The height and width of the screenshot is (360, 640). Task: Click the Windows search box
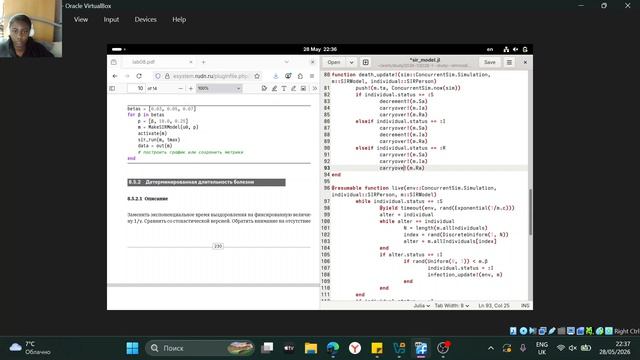pos(200,348)
